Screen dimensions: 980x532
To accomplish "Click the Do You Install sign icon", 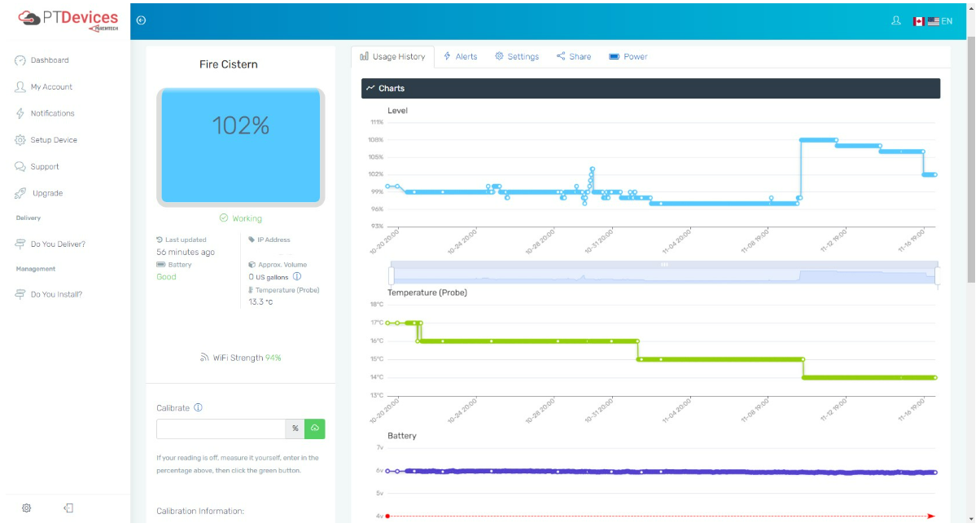I will [x=20, y=295].
